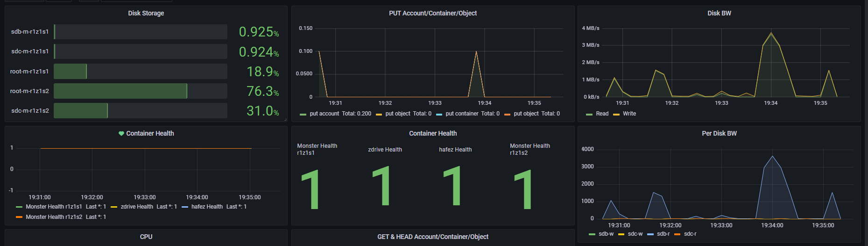Click the root-m-r1z1s2 bar gauge

pyautogui.click(x=120, y=91)
